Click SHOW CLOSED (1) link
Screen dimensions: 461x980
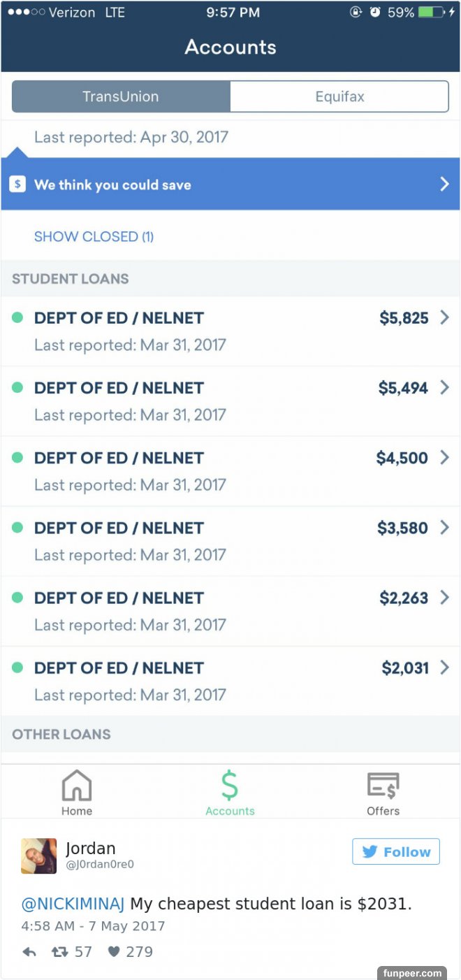[94, 237]
